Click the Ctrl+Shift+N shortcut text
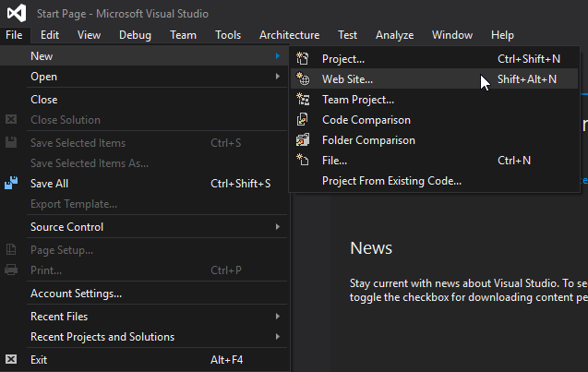588x372 pixels. (x=529, y=59)
